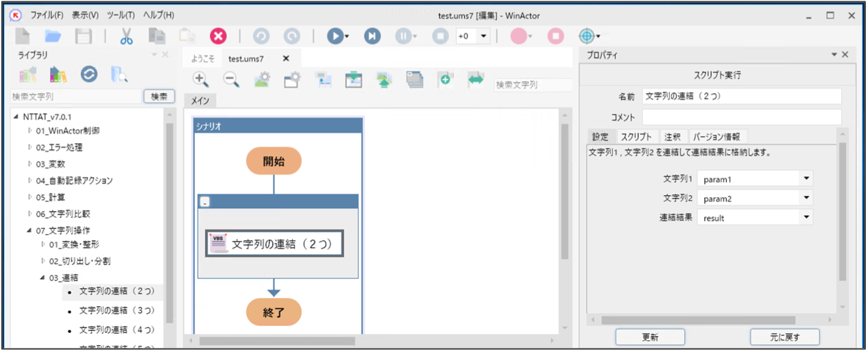Viewport: 868px width, 352px height.
Task: Switch to the ようこそ tab
Action: (202, 59)
